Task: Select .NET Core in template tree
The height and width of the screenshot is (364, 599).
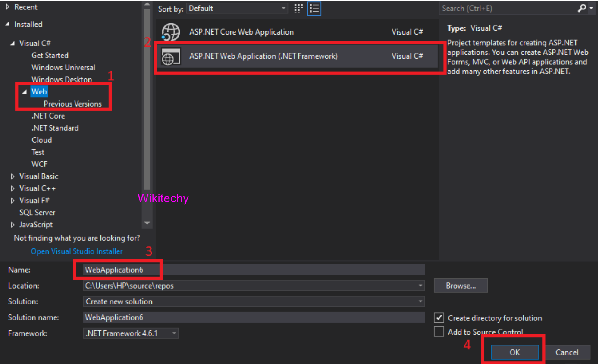Action: (x=48, y=116)
